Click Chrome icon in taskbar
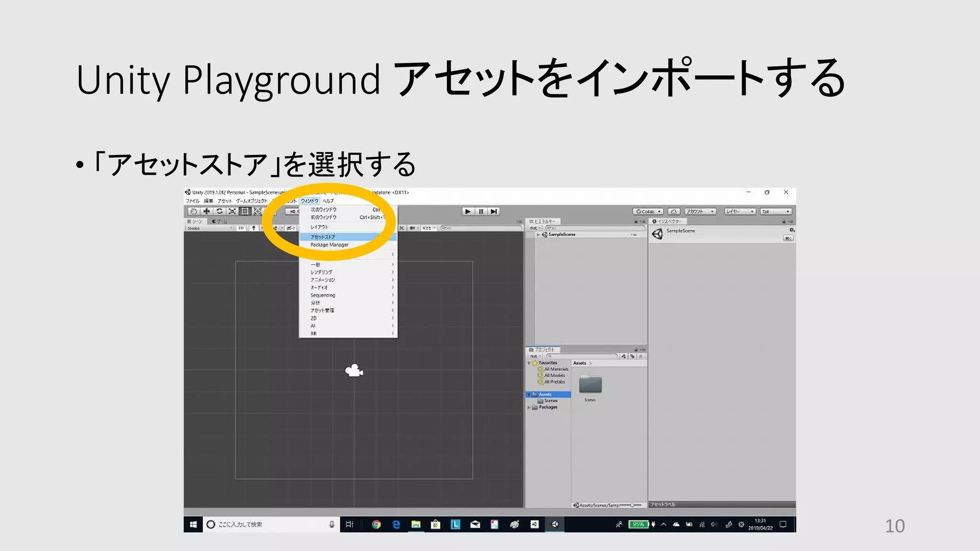The height and width of the screenshot is (551, 980). (x=376, y=524)
